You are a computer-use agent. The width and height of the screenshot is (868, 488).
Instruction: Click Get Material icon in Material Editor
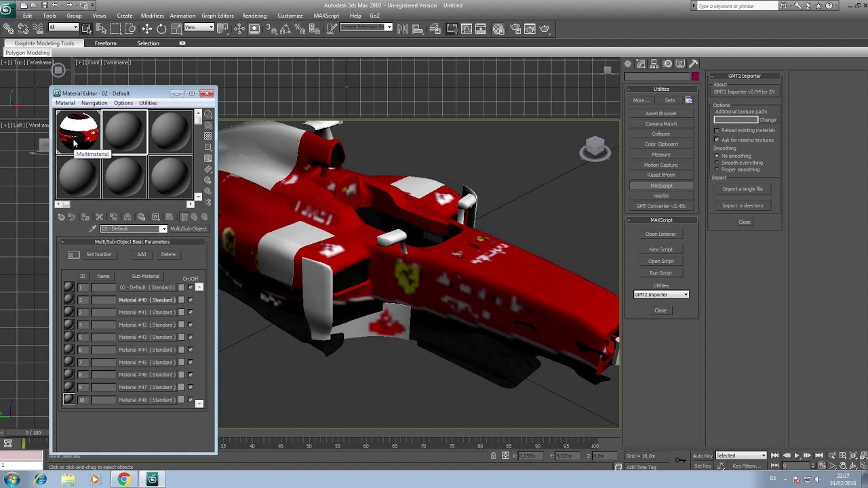click(61, 217)
